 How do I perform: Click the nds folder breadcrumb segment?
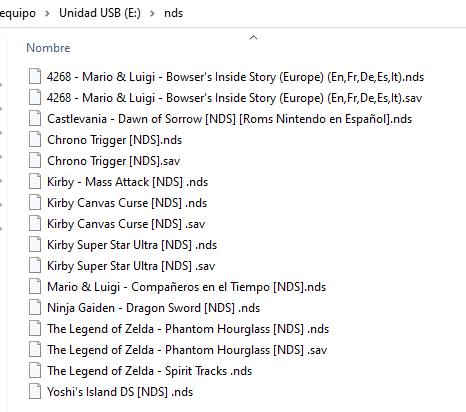pos(173,13)
